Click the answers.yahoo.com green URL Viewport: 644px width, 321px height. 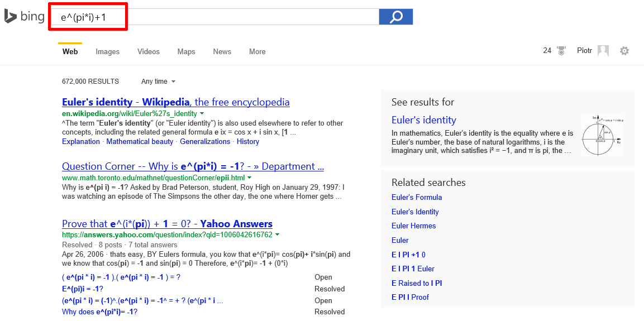click(x=167, y=235)
